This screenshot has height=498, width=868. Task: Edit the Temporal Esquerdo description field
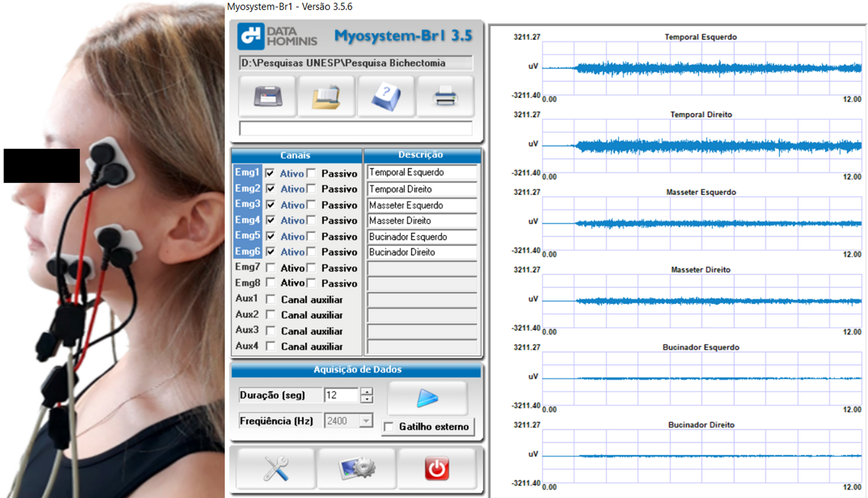pos(422,172)
